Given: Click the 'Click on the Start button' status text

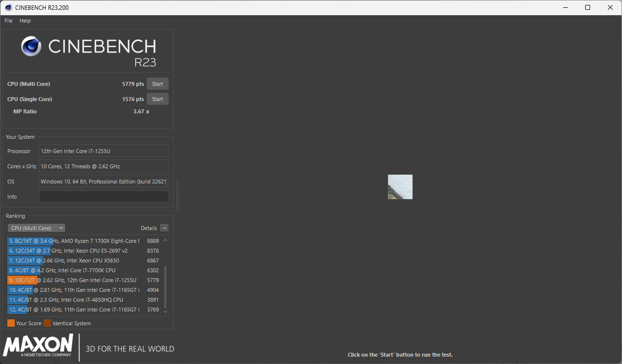Looking at the screenshot, I should 400,355.
